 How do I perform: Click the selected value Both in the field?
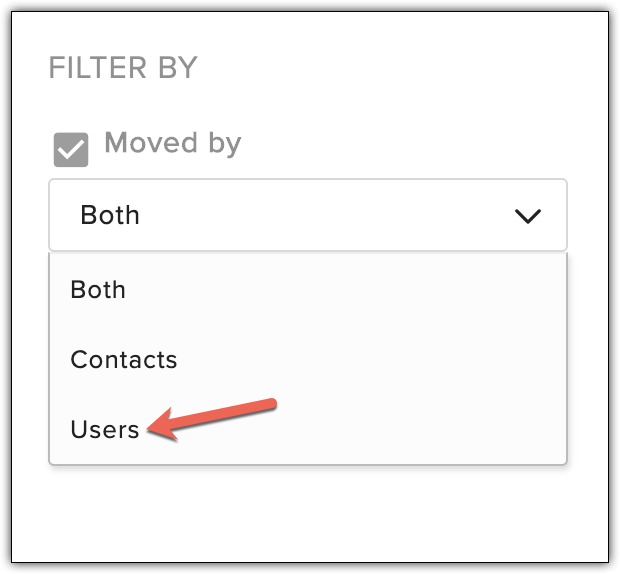110,215
